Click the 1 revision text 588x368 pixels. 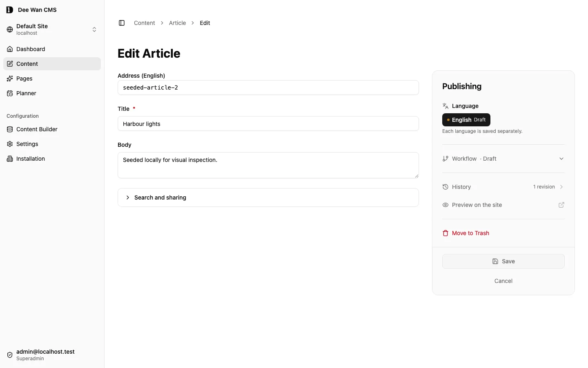(x=544, y=187)
